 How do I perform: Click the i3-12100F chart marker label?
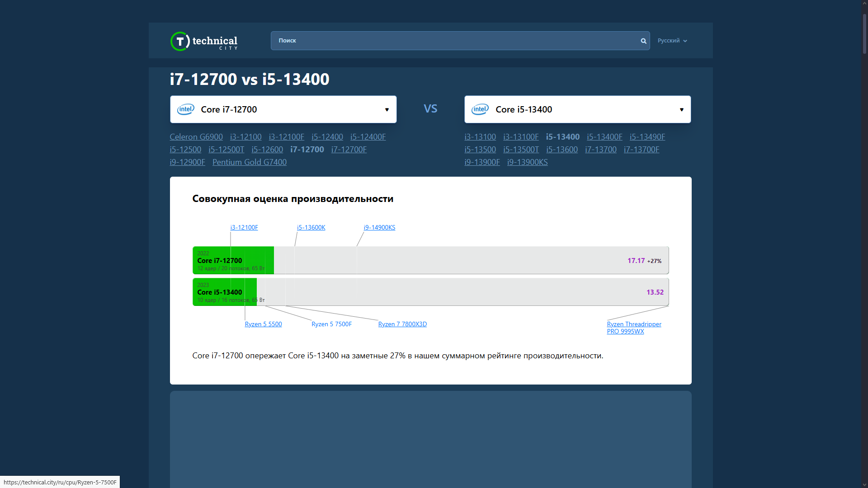point(244,227)
